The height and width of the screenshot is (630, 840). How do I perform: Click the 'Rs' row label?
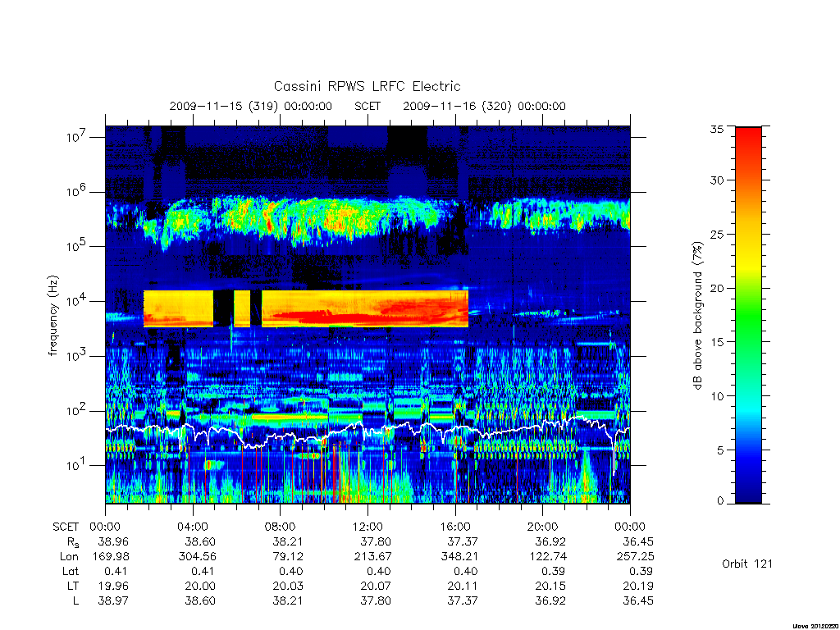click(x=73, y=542)
